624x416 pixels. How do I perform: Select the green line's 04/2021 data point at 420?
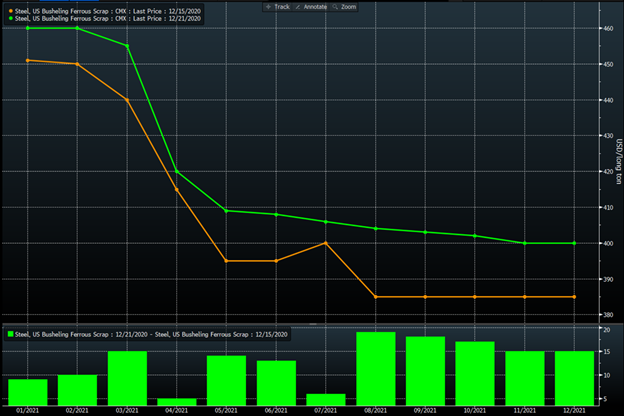coord(177,172)
